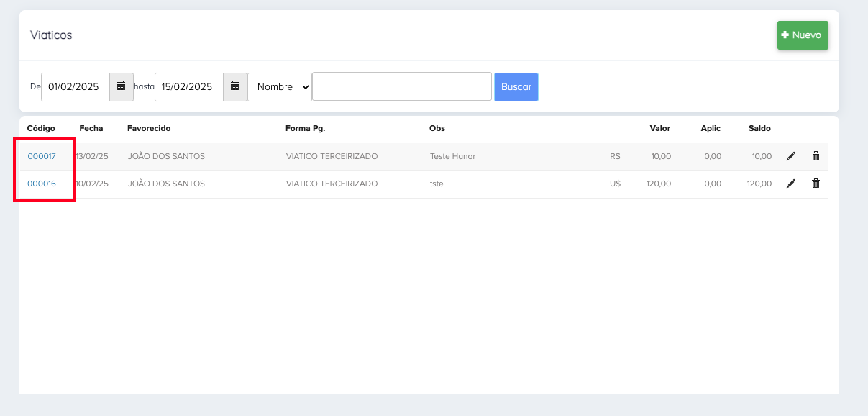Click the Nuevo button
This screenshot has width=868, height=416.
pos(803,35)
